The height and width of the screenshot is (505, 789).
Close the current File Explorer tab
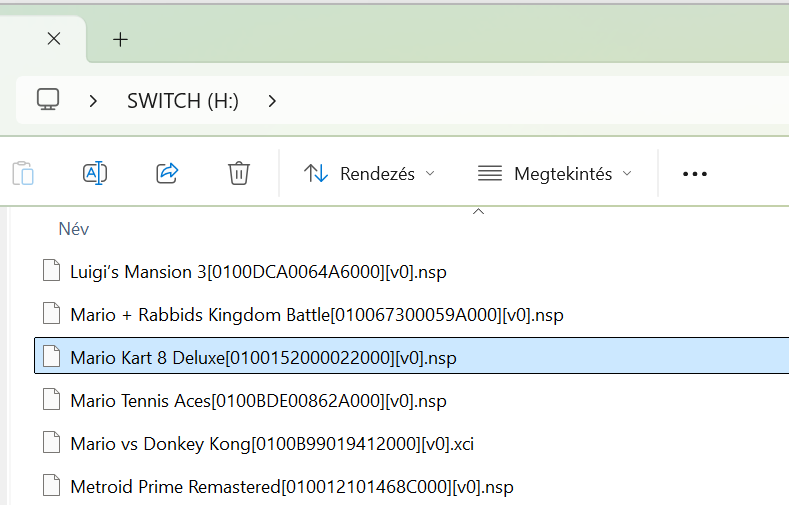(x=54, y=39)
